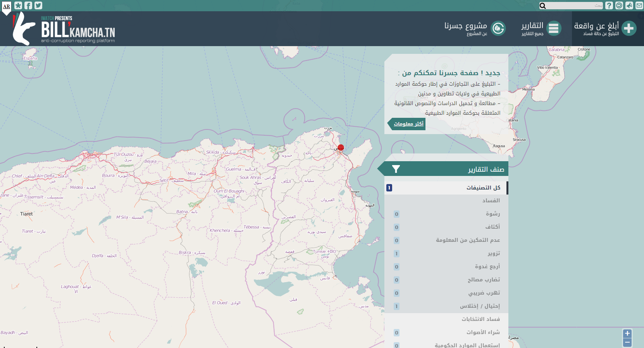Expand the فساد الانتخابات category group
Image resolution: width=644 pixels, height=348 pixels.
(480, 319)
